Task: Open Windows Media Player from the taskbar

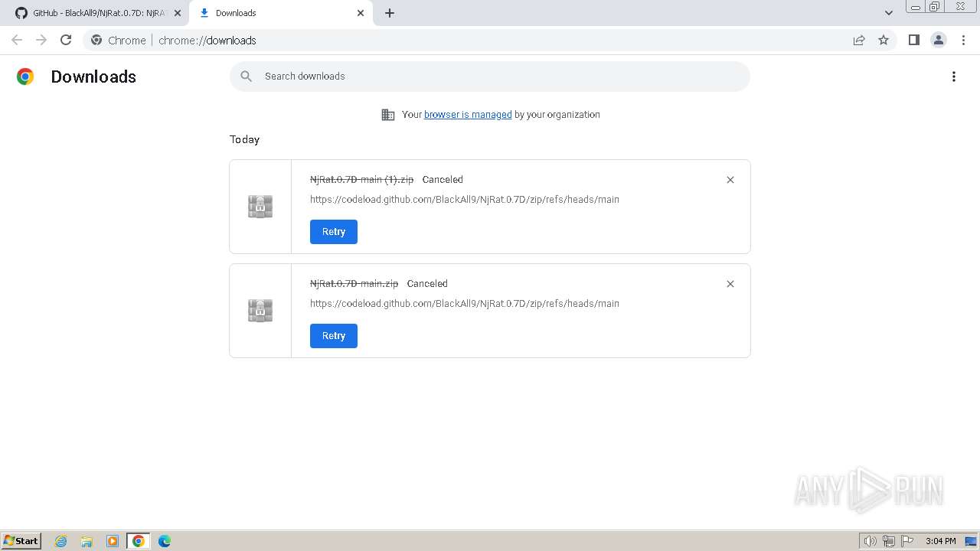Action: (x=113, y=541)
